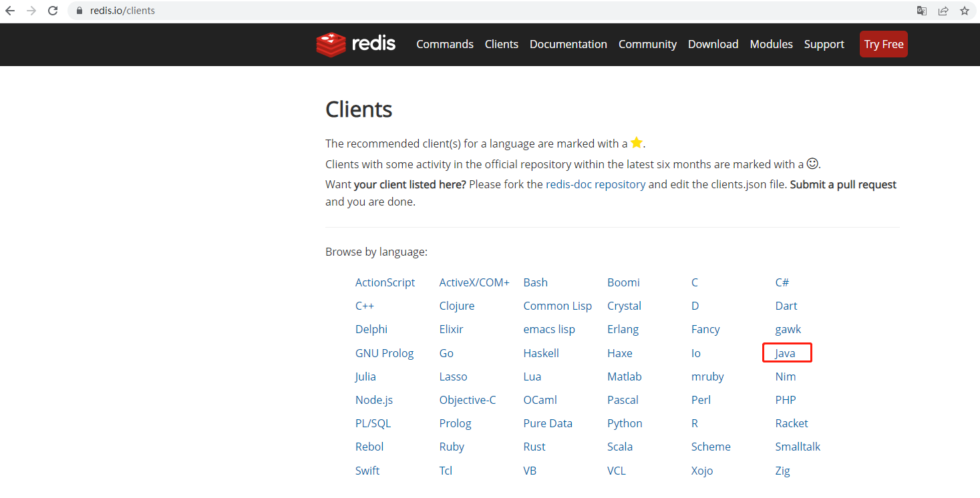The width and height of the screenshot is (980, 498).
Task: Select the Delphi language link
Action: (x=371, y=329)
